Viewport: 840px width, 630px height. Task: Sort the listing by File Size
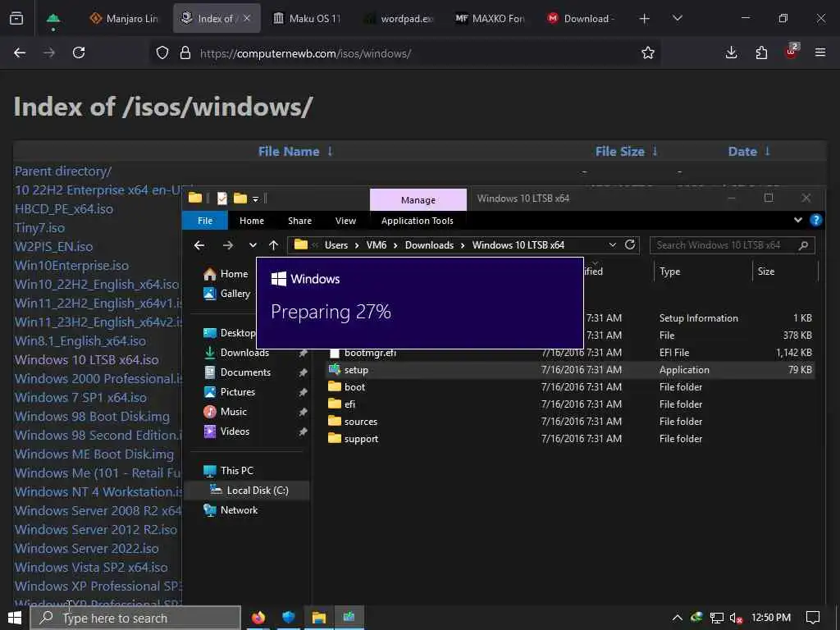point(626,152)
